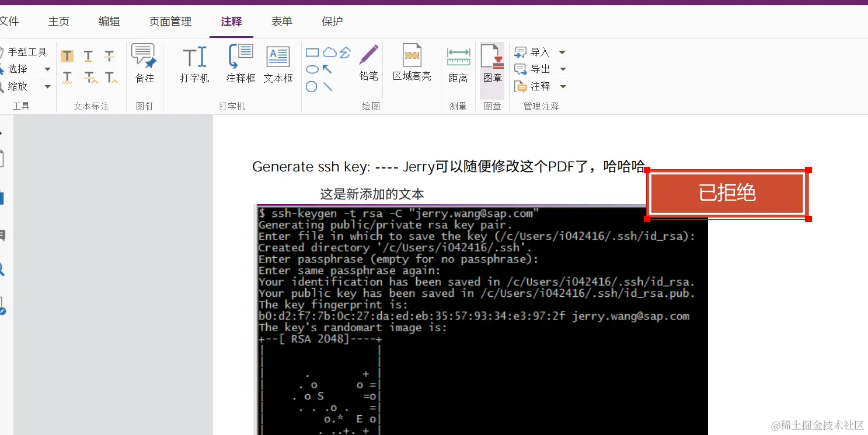This screenshot has width=868, height=435.
Task: Select the Underline text markup tool
Action: tap(88, 56)
